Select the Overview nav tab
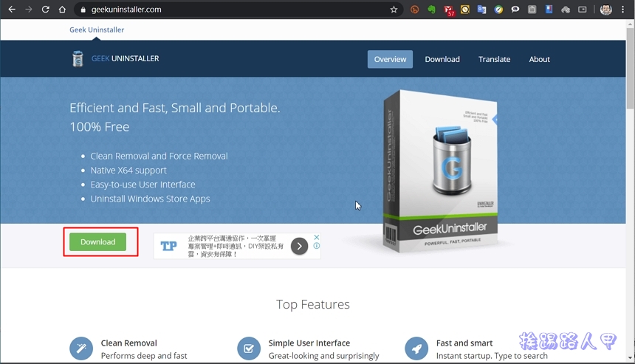 390,59
